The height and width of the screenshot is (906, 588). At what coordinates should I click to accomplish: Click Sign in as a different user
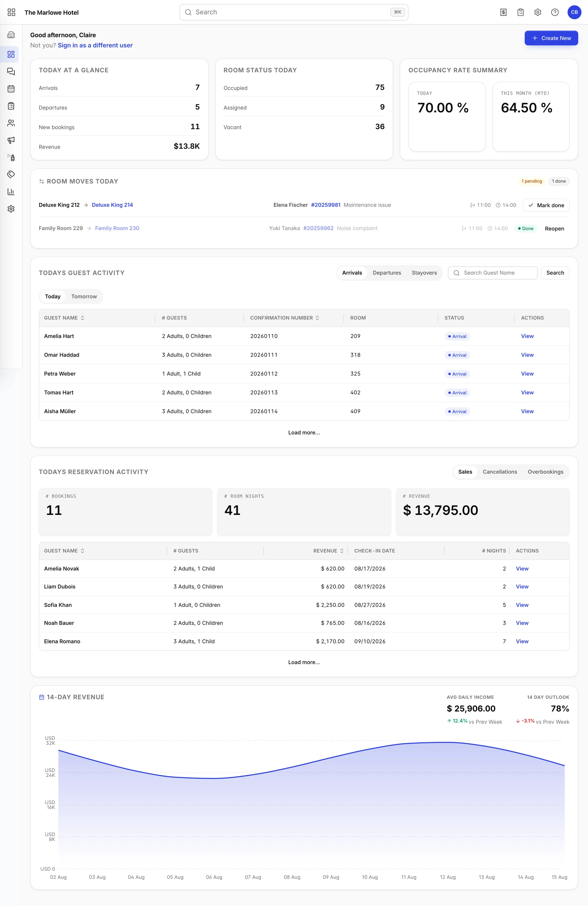[x=95, y=45]
